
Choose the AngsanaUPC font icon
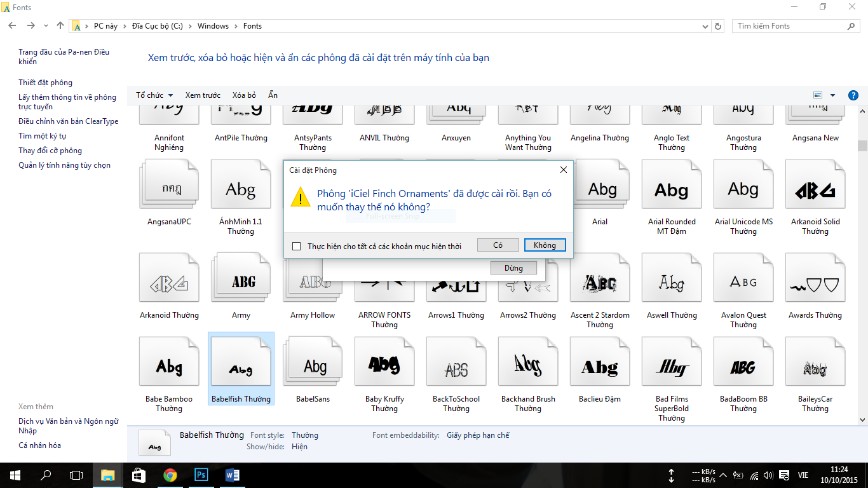pos(169,185)
